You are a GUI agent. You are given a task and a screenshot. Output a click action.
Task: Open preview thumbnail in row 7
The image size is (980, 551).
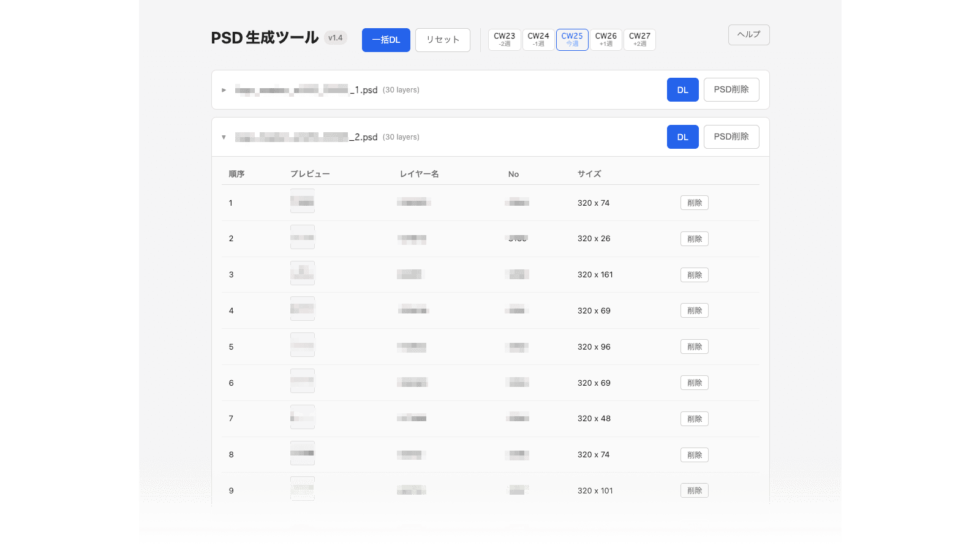pos(303,417)
